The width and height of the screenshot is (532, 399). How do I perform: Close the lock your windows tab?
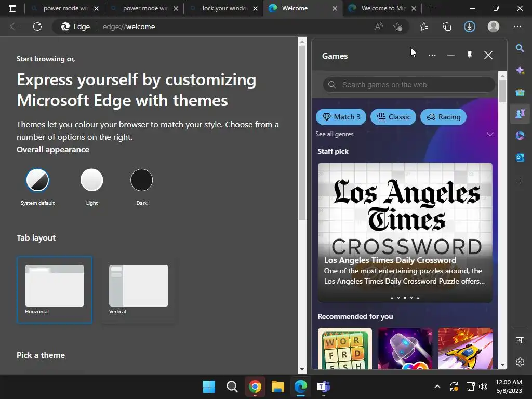coord(255,8)
